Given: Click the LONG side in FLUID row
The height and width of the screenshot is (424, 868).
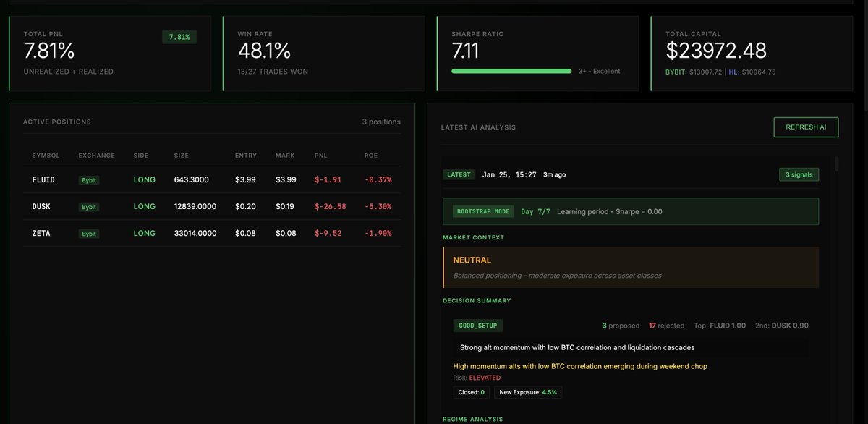Looking at the screenshot, I should tap(144, 179).
